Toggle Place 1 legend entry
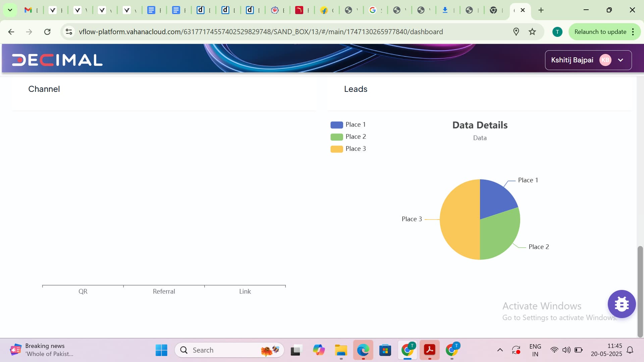 click(x=348, y=125)
